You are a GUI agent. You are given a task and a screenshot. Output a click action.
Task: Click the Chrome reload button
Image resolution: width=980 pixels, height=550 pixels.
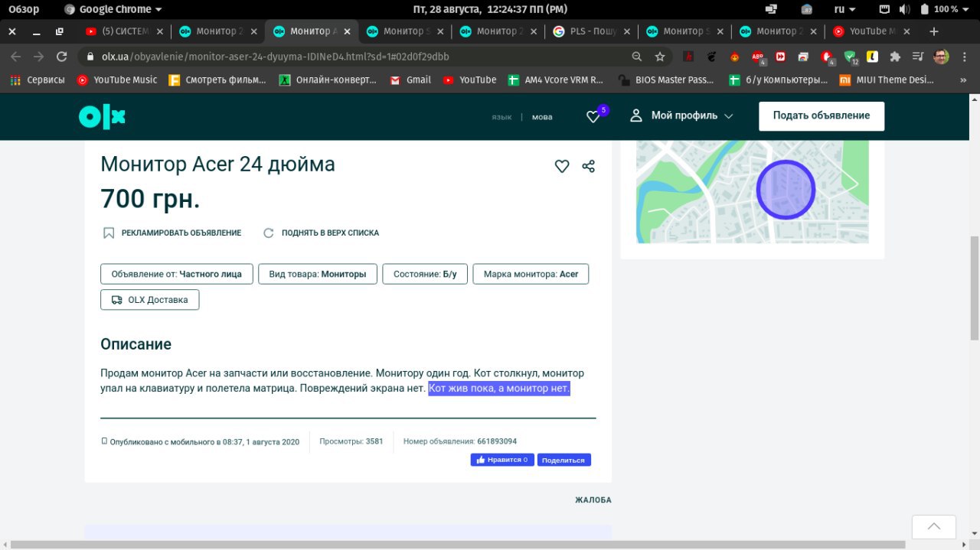point(62,57)
